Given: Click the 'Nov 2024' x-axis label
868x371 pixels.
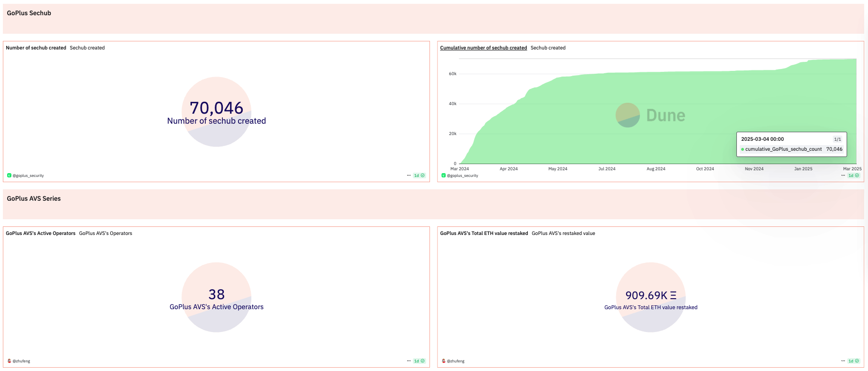Looking at the screenshot, I should [754, 169].
